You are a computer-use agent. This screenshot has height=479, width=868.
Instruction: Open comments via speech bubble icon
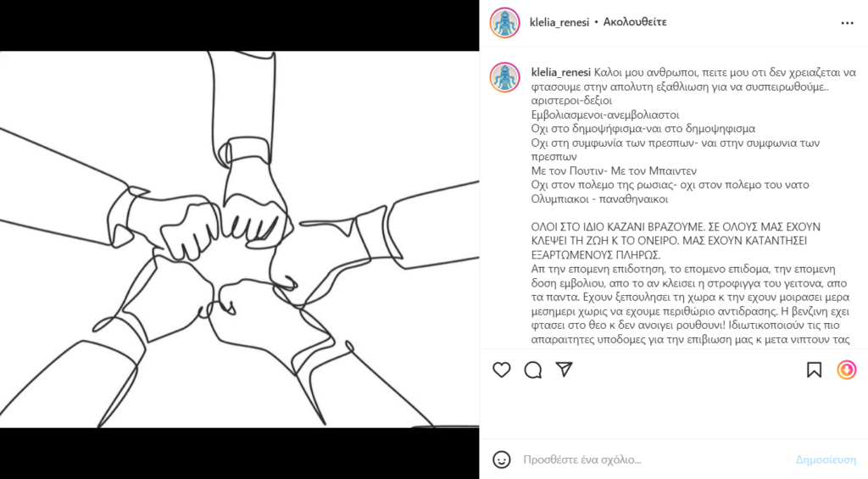[533, 370]
